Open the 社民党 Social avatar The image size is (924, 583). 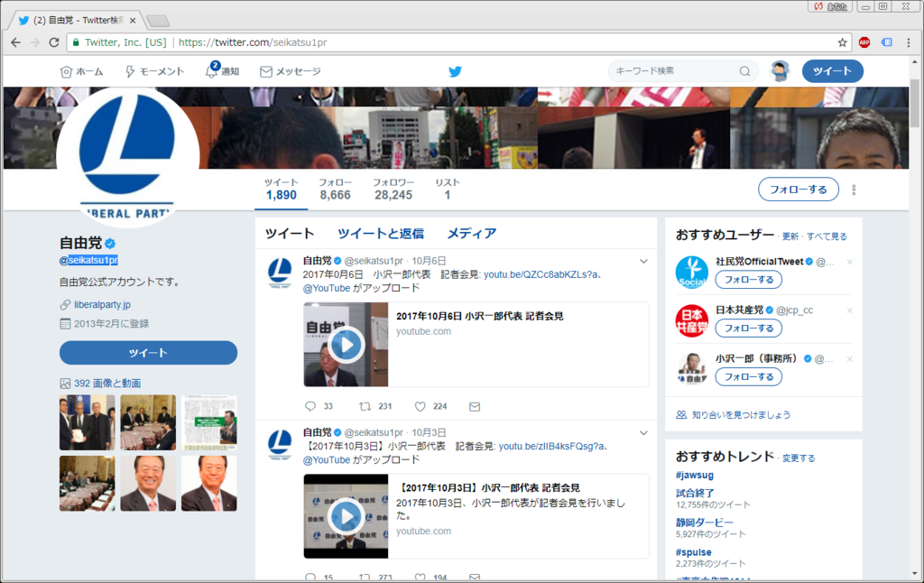(692, 272)
